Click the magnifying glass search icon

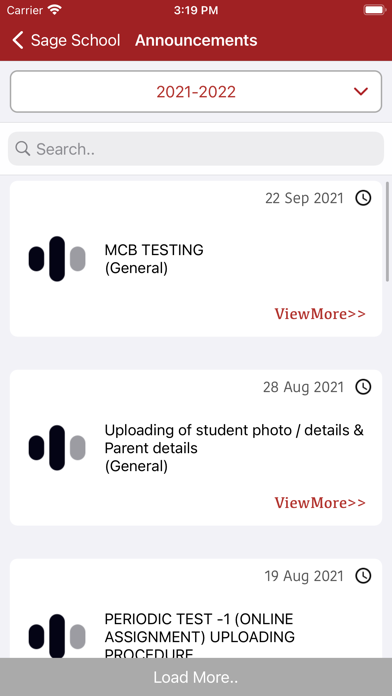pyautogui.click(x=22, y=148)
